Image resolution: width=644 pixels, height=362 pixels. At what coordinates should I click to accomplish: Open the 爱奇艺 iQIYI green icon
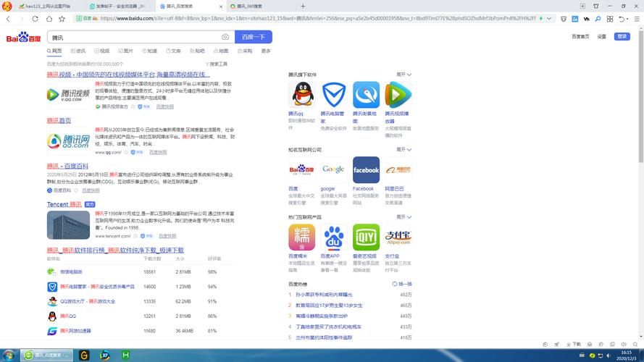[366, 237]
